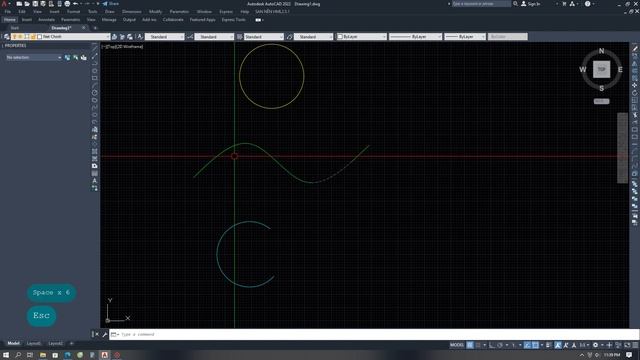Toggle object snap in status bar
Screen dimensions: 640x360
tap(535, 345)
